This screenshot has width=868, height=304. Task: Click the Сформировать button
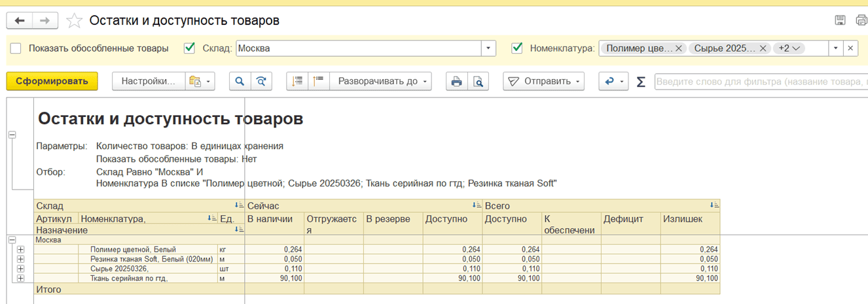52,82
